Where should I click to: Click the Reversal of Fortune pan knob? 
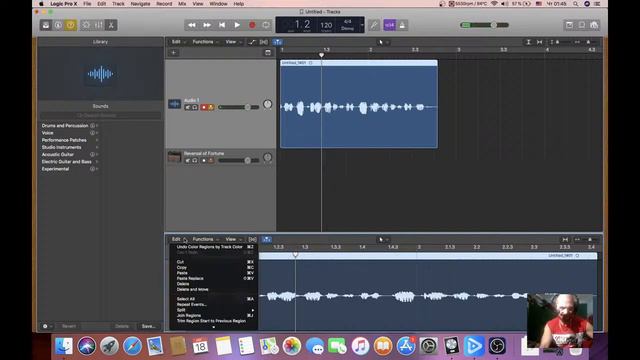(267, 158)
